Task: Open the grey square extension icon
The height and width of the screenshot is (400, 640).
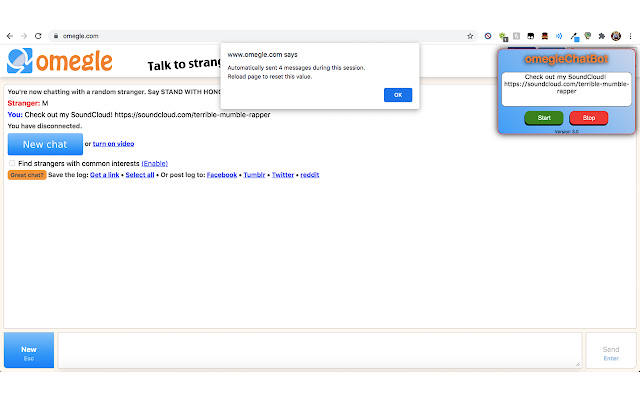Action: tap(516, 36)
